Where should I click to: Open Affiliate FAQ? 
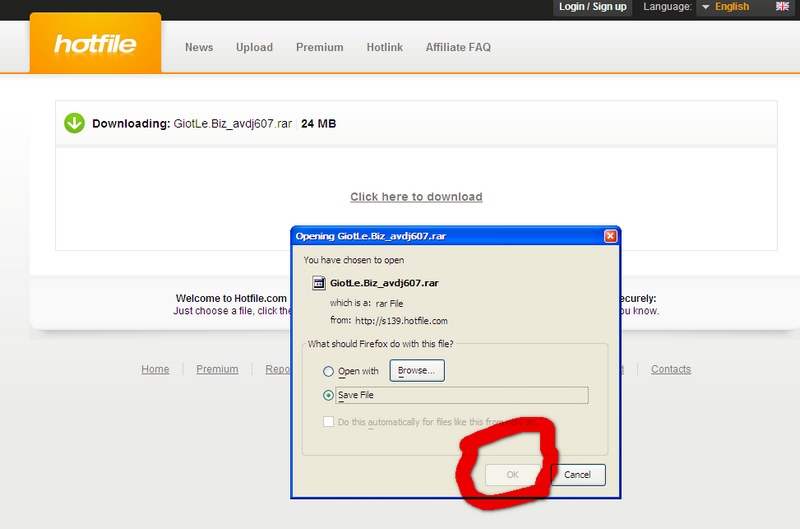[458, 47]
